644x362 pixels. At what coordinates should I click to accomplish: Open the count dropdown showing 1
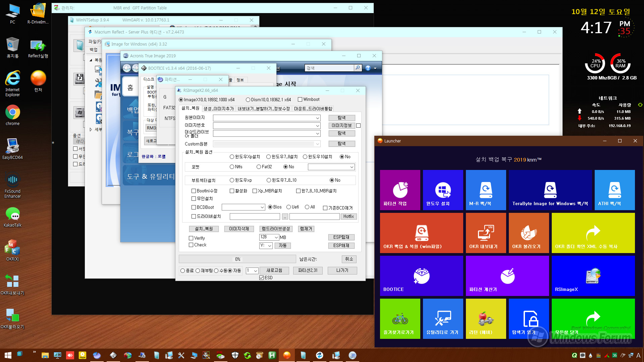(x=255, y=271)
